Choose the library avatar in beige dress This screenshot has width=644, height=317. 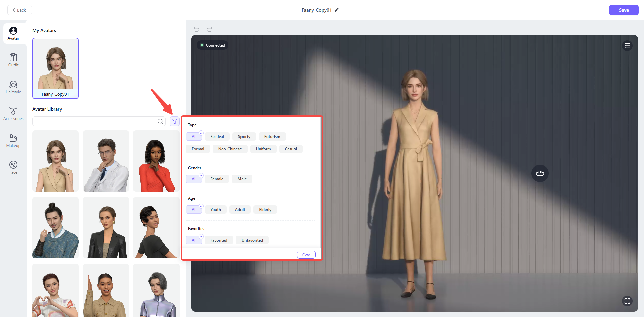tap(55, 161)
